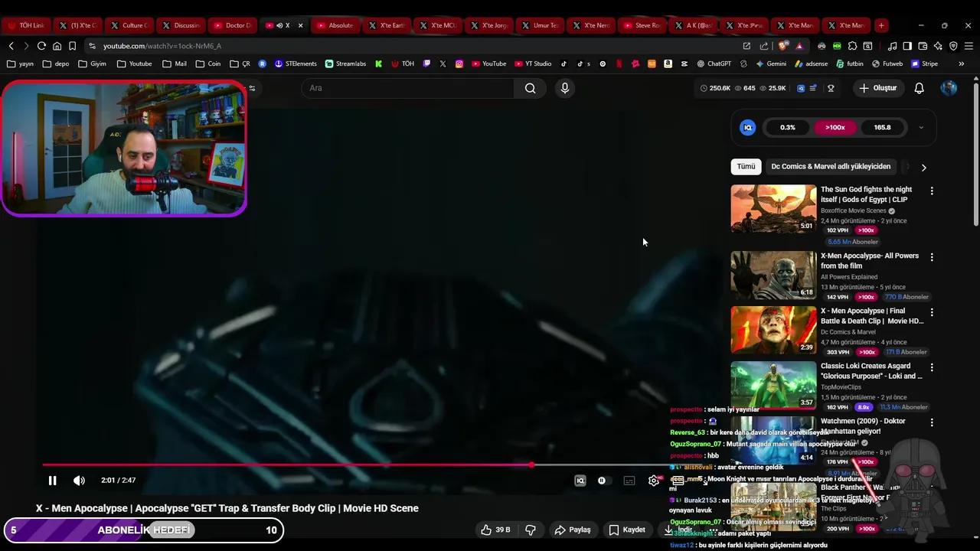
Task: Select Dc Comics & Marvel adlı yükleyiciden chip
Action: 831,166
